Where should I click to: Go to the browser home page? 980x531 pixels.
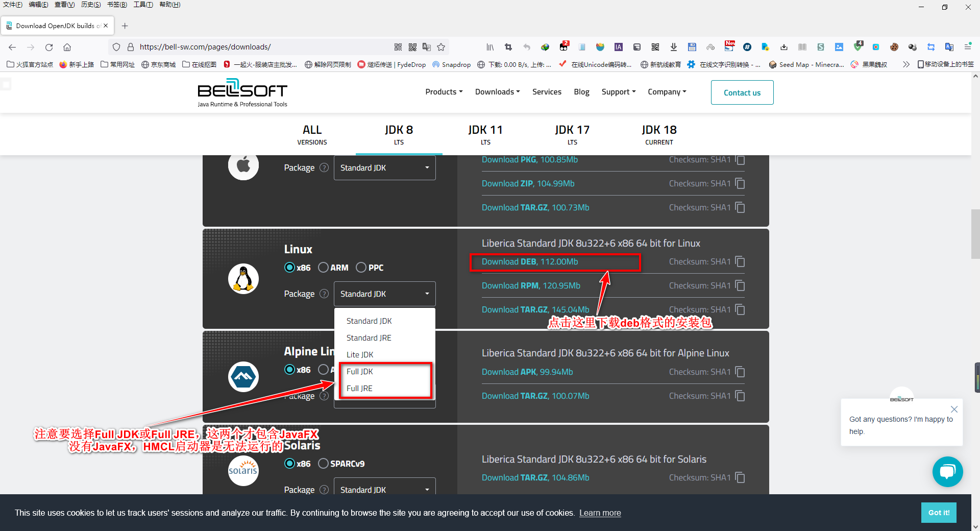coord(67,47)
